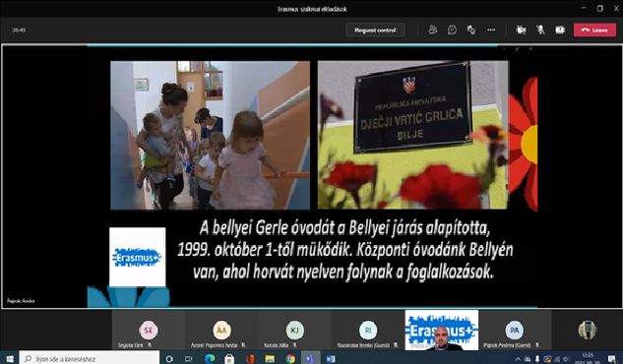Screen dimensions: 623x364
Task: Click the Request control button
Action: (x=375, y=30)
